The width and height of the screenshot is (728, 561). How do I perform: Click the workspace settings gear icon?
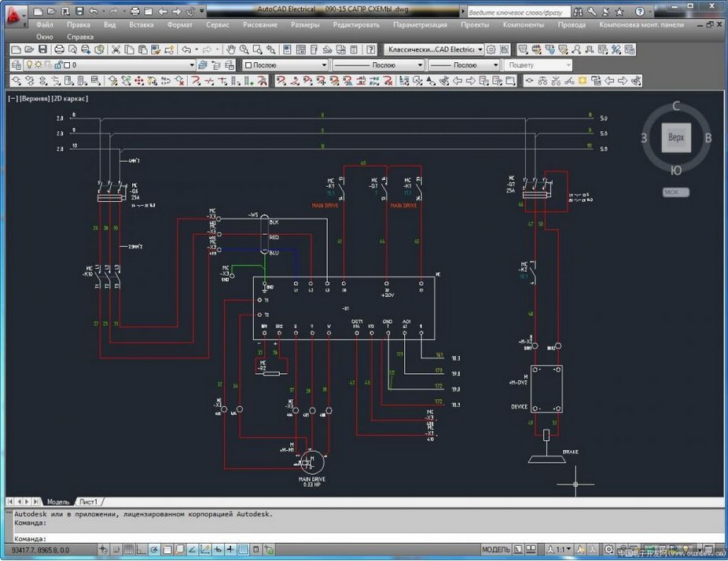tap(491, 49)
